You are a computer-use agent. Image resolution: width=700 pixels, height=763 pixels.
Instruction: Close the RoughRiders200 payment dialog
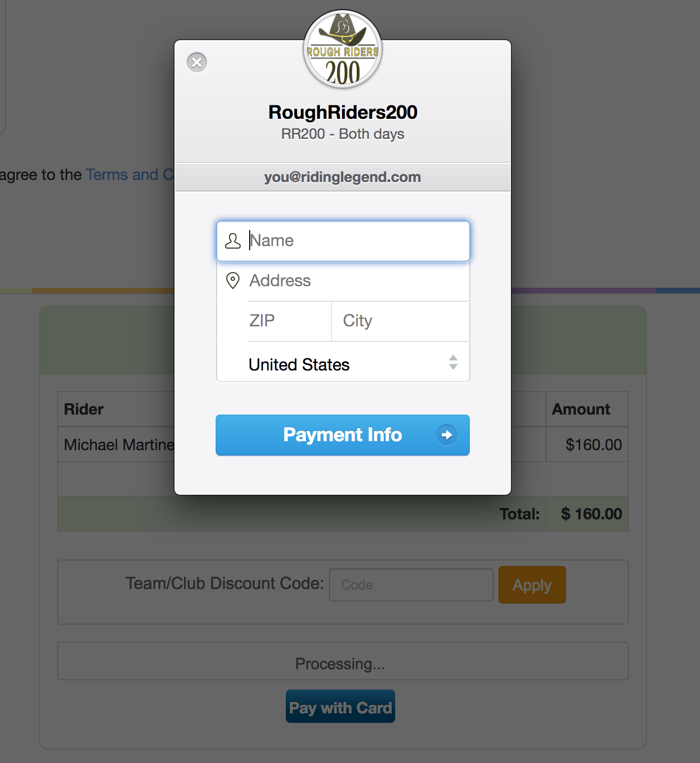click(197, 63)
